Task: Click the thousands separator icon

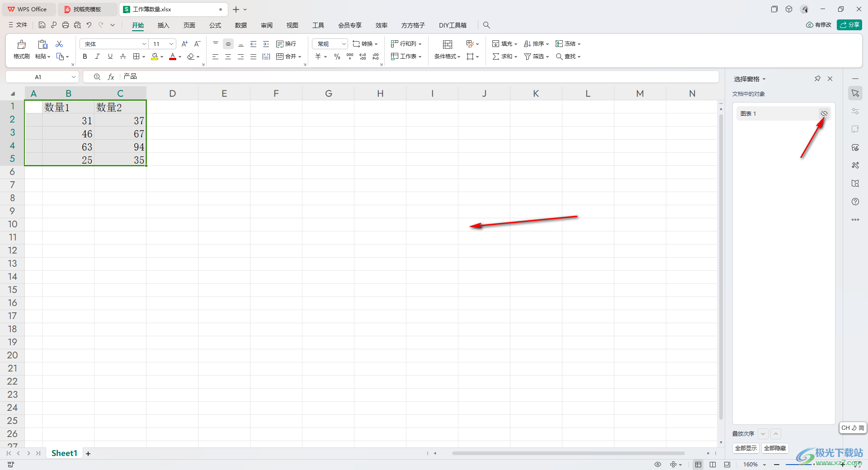Action: [x=350, y=56]
